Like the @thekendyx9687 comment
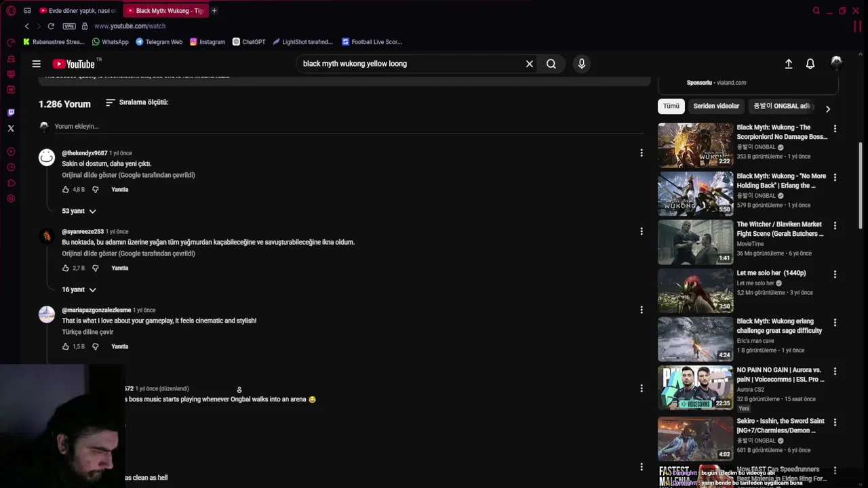Screen dimensions: 868x488 click(66, 190)
